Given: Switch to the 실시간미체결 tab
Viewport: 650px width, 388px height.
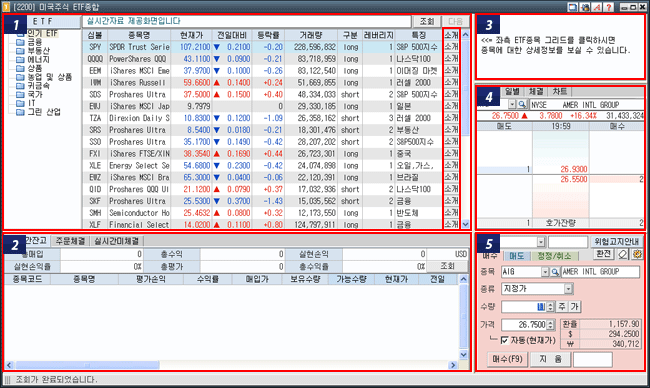Looking at the screenshot, I should [116, 241].
